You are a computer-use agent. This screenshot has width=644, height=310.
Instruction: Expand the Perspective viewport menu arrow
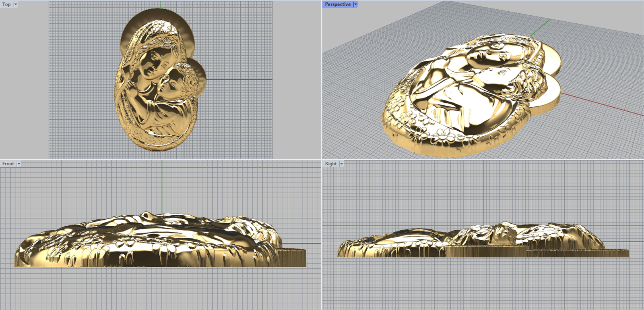point(355,4)
